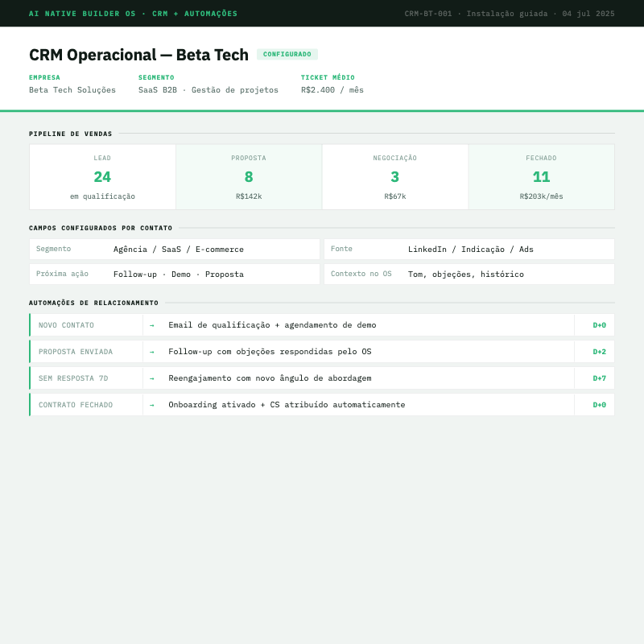Click 'Follow-up com objeções respondidas pelo OS'
644x644 pixels.
270,352
